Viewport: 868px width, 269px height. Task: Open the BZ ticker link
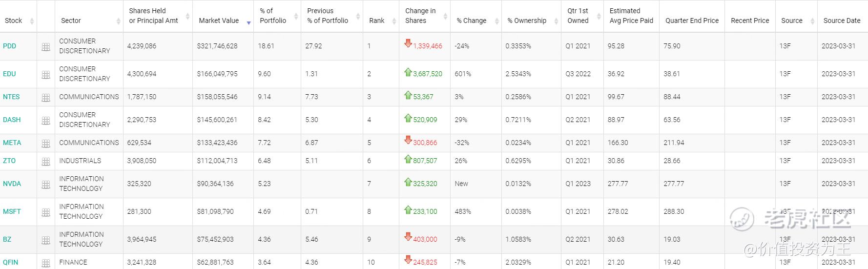point(7,239)
